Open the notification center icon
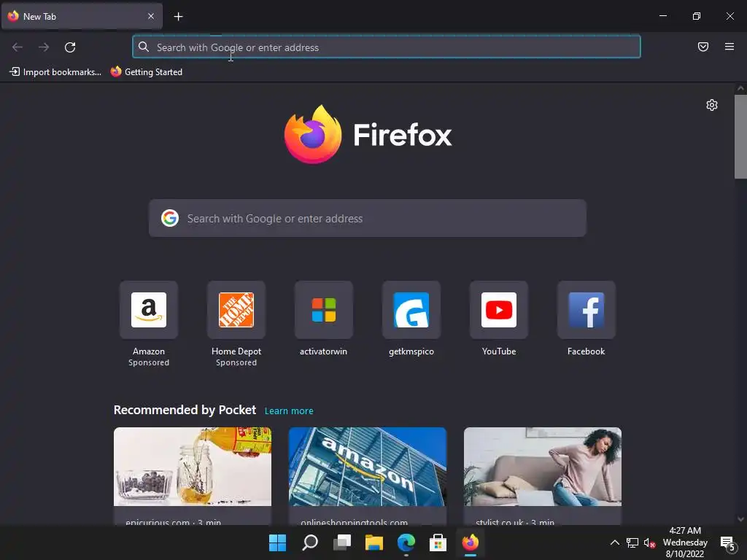The height and width of the screenshot is (560, 747). (x=727, y=542)
